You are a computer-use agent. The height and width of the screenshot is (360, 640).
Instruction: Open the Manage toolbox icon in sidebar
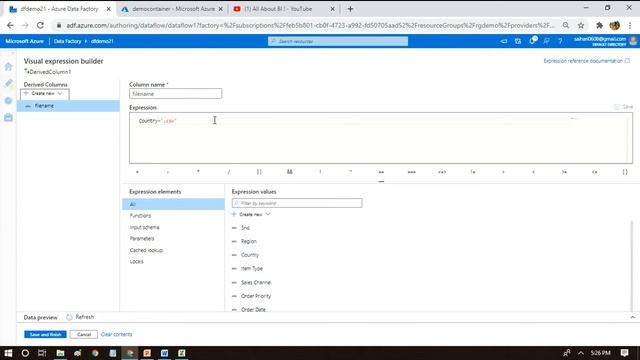pyautogui.click(x=8, y=118)
